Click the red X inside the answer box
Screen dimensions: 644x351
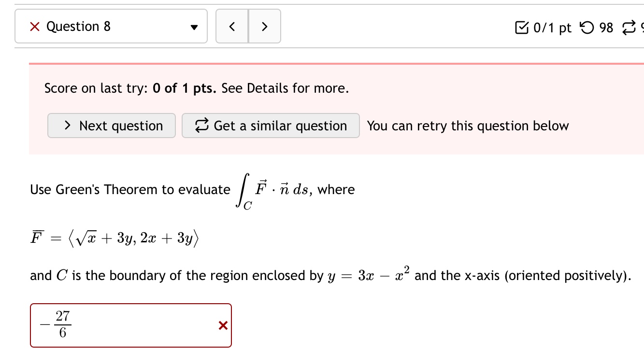tap(223, 325)
